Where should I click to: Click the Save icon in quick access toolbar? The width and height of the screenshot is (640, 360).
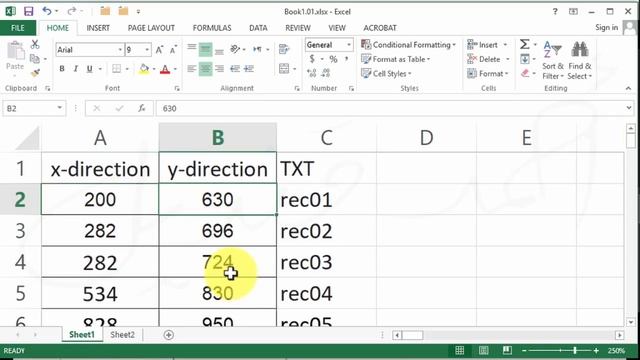click(29, 11)
